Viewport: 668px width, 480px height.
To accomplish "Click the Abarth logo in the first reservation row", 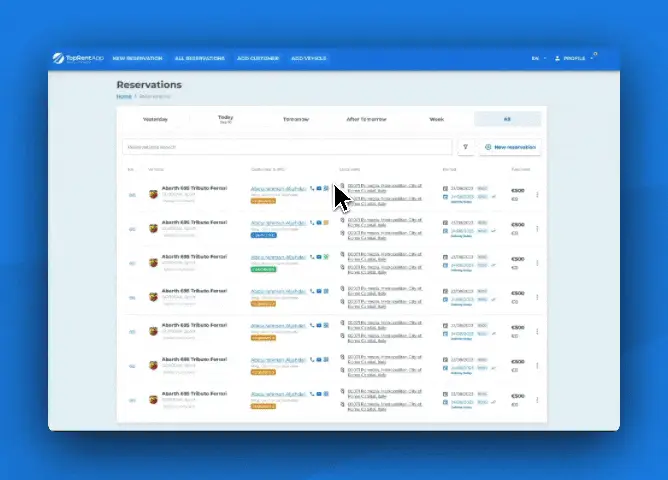I will pyautogui.click(x=153, y=193).
